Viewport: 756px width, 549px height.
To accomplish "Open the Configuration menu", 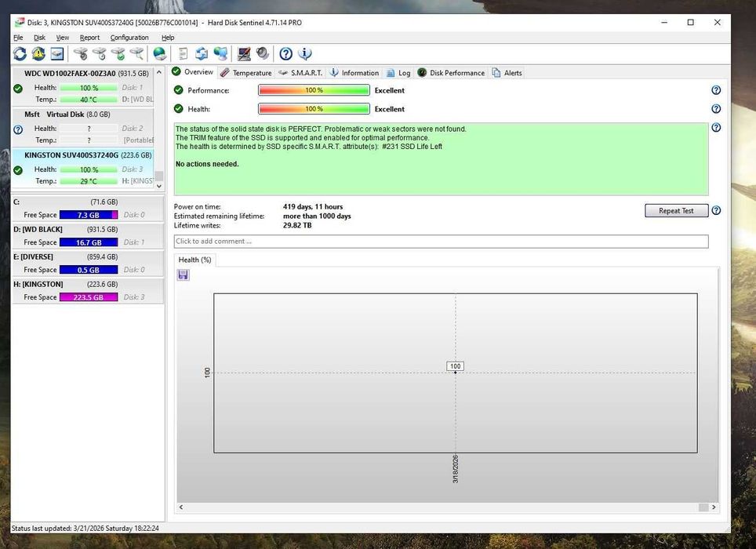I will click(129, 38).
